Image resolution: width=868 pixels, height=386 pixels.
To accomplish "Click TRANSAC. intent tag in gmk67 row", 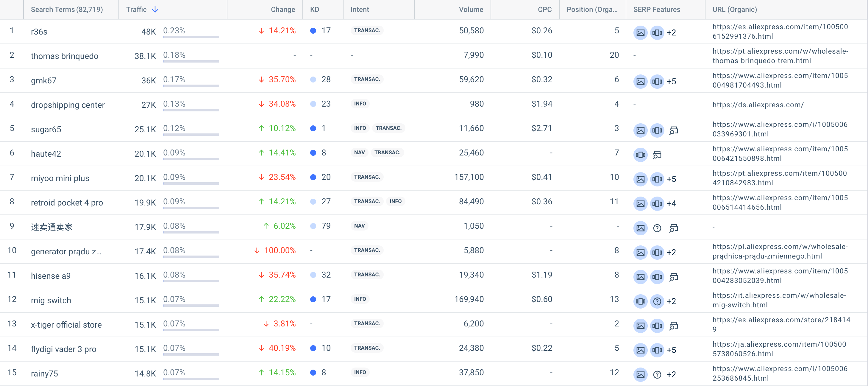I will tap(367, 79).
